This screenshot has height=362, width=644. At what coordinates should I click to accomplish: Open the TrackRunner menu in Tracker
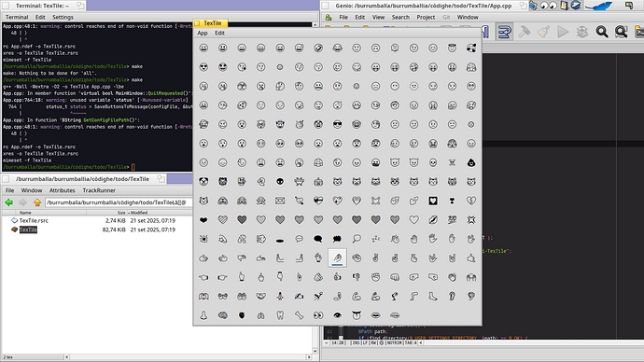coord(99,190)
